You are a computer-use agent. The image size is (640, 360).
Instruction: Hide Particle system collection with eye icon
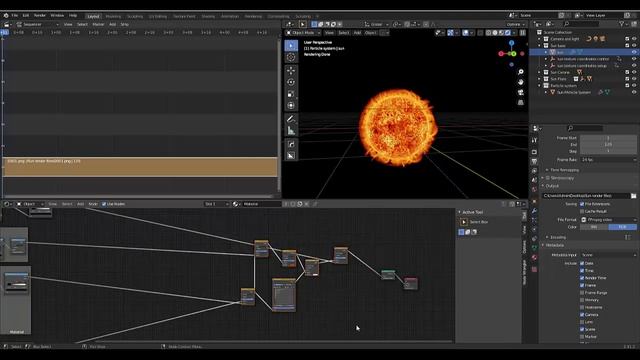(634, 86)
